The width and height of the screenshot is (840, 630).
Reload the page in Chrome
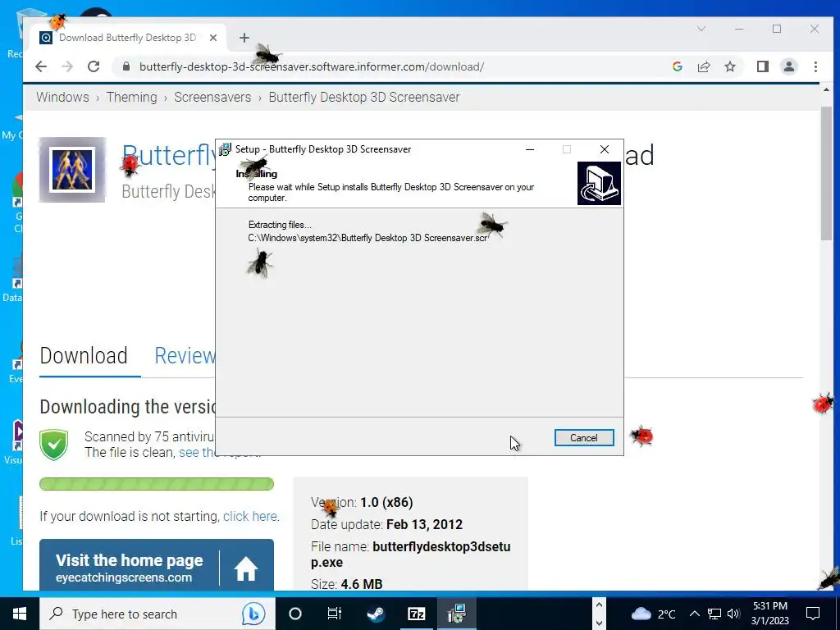[94, 66]
